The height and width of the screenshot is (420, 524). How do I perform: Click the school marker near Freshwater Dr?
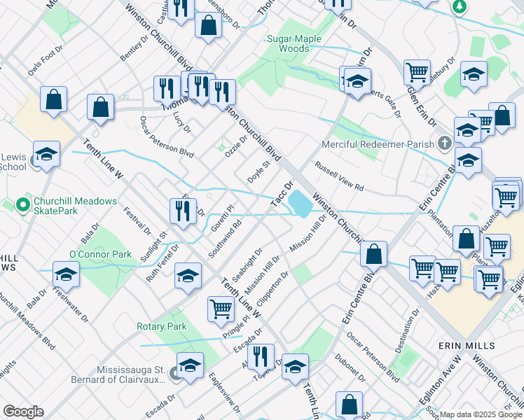coord(66,277)
